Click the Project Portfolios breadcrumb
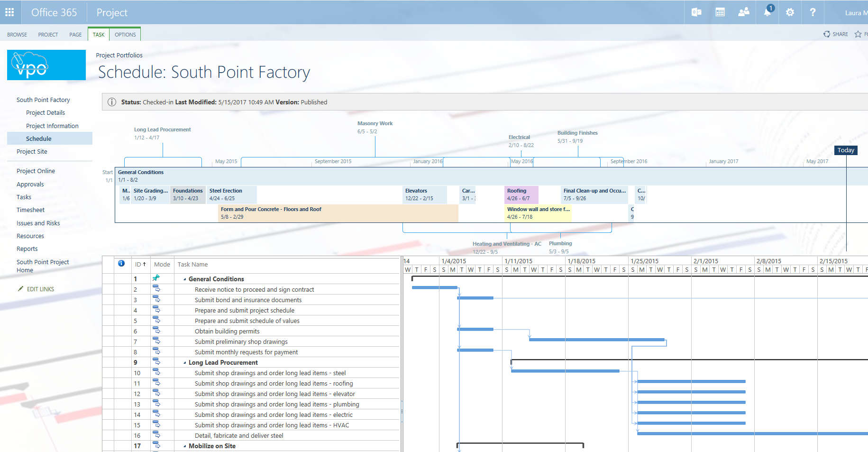Viewport: 868px width, 452px height. (119, 55)
